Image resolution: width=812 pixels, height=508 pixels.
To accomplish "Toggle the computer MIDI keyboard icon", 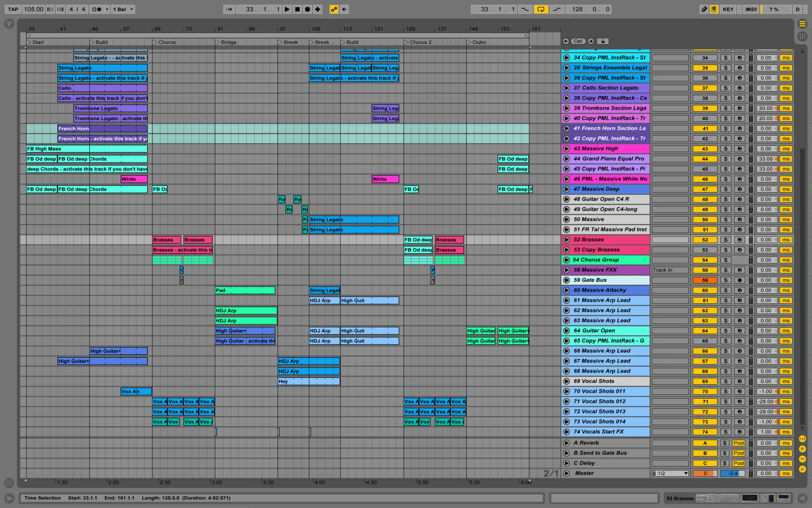I will (x=714, y=9).
